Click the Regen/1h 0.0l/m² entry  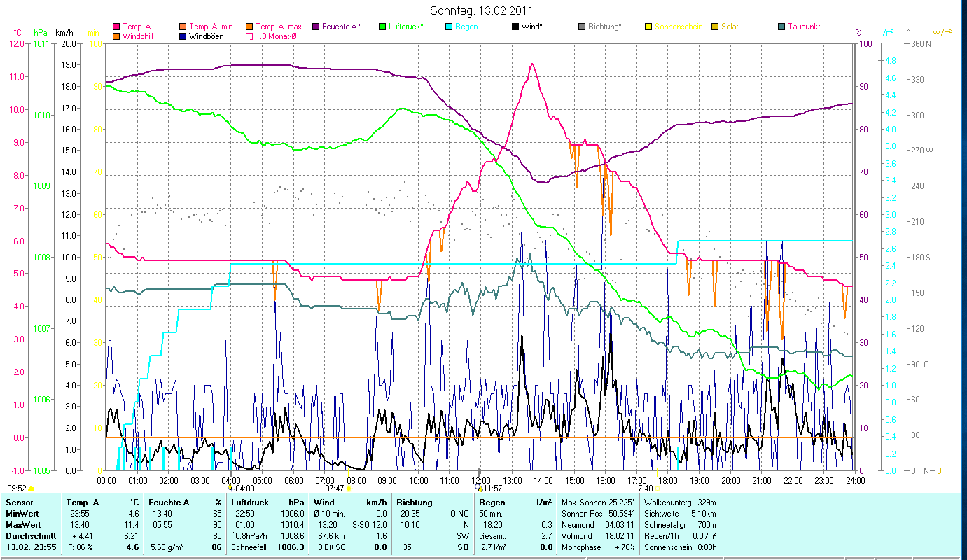point(681,535)
